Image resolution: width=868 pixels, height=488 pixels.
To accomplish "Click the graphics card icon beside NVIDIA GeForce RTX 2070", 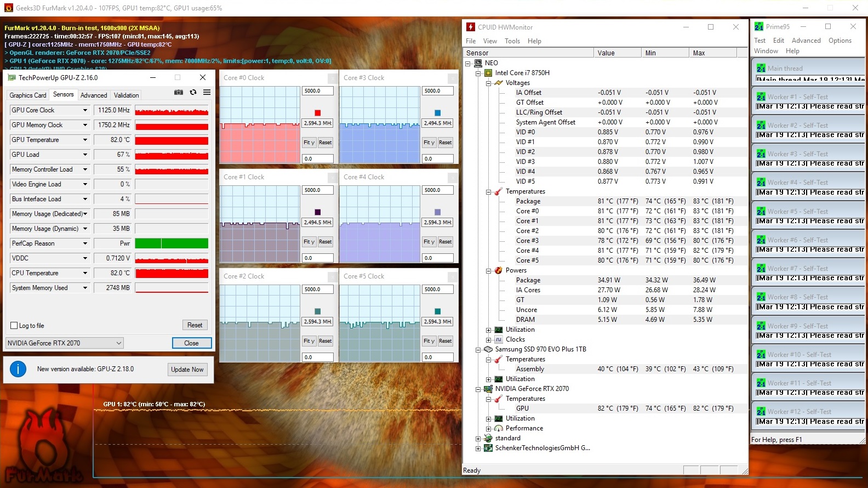I will point(488,389).
